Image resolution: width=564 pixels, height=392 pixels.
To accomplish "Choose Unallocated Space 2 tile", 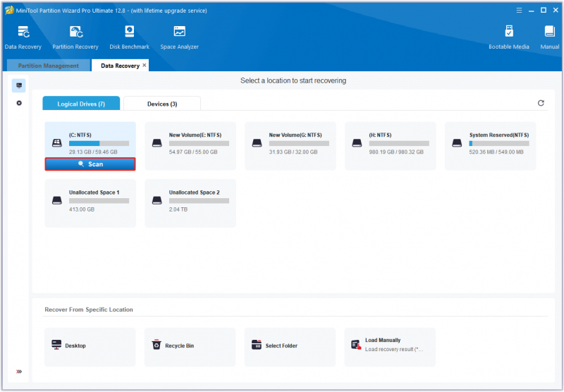I will 190,203.
